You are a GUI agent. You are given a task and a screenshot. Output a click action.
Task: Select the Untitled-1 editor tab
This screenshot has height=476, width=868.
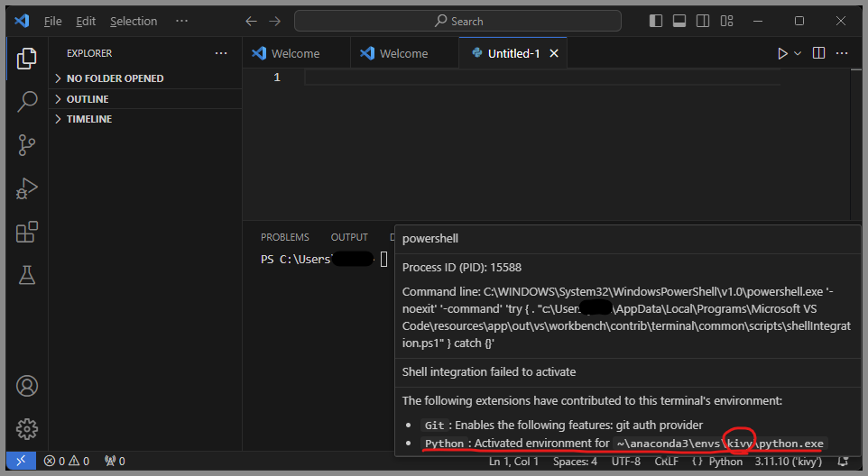tap(513, 53)
